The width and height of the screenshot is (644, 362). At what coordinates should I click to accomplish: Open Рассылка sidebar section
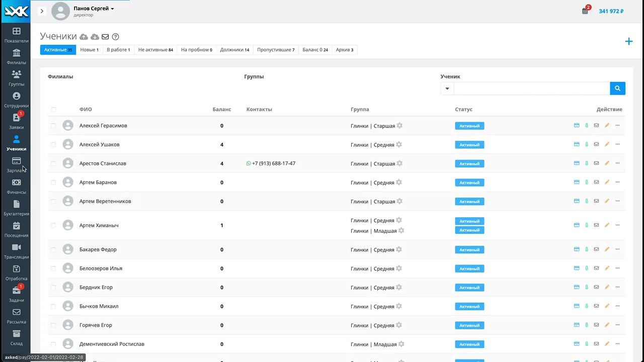pyautogui.click(x=16, y=316)
